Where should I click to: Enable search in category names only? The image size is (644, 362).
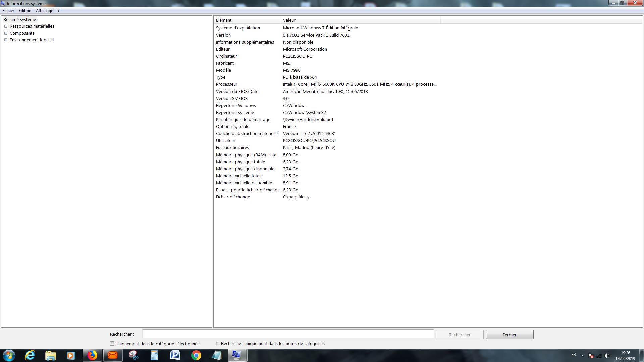point(218,343)
